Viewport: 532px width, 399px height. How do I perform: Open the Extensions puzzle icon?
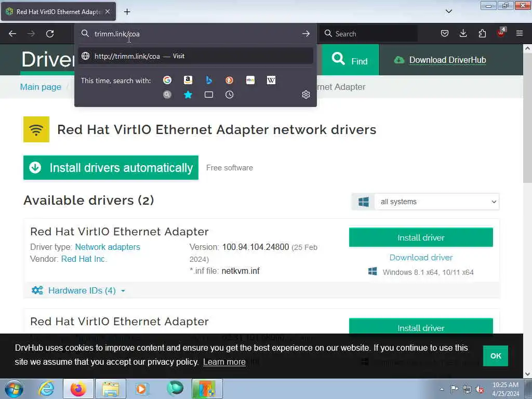pyautogui.click(x=482, y=33)
